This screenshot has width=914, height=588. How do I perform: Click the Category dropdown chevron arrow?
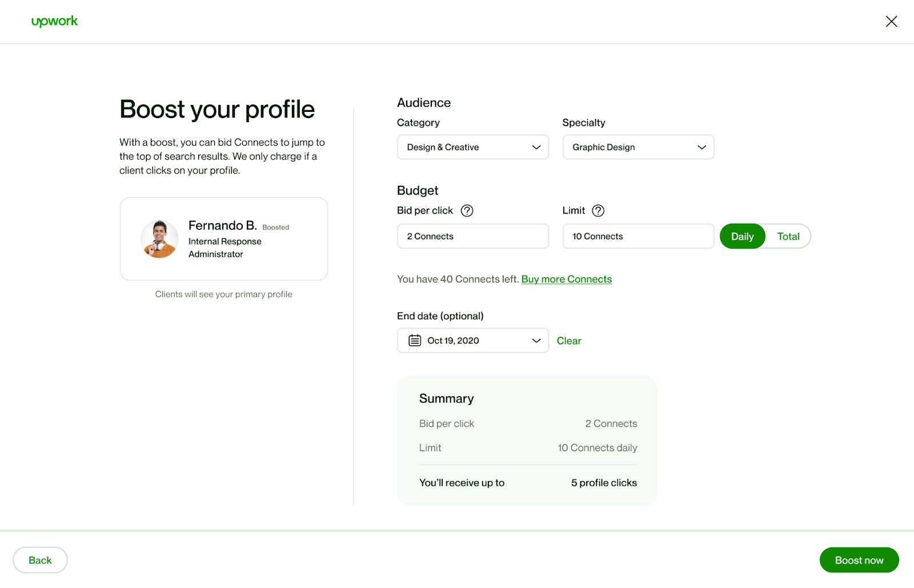(536, 147)
